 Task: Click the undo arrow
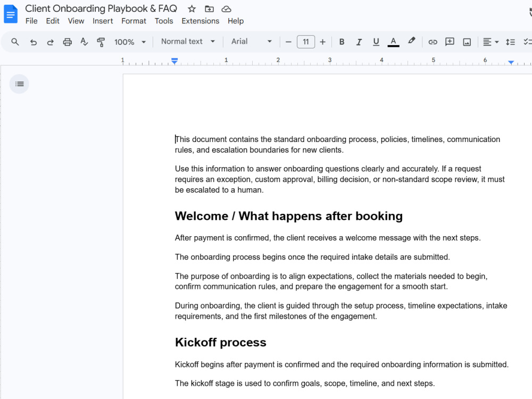coord(33,41)
